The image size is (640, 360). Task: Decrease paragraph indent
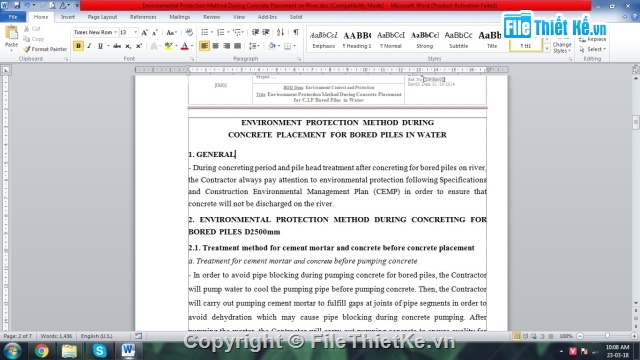pyautogui.click(x=255, y=32)
